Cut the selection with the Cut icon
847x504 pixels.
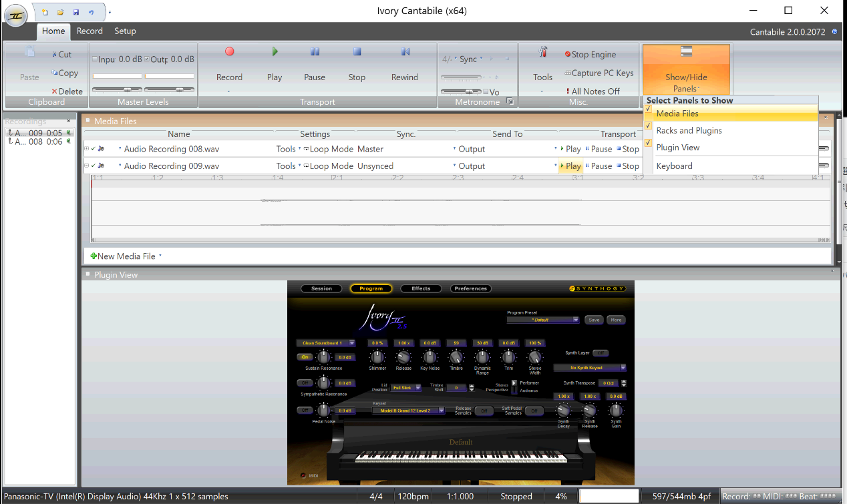click(x=54, y=55)
